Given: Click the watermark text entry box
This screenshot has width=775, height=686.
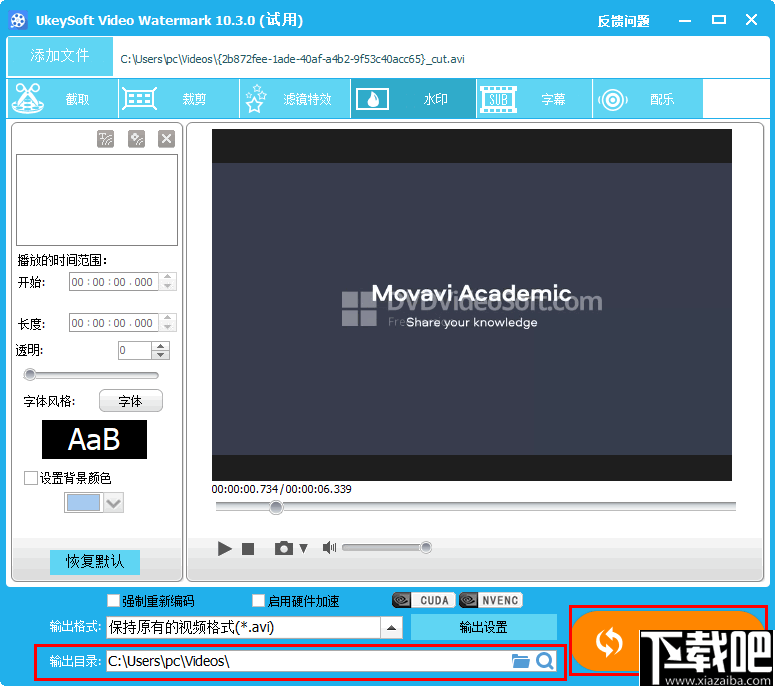Looking at the screenshot, I should click(97, 200).
